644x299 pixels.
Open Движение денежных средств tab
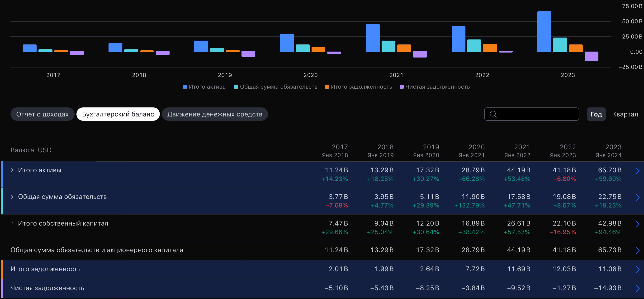[214, 114]
